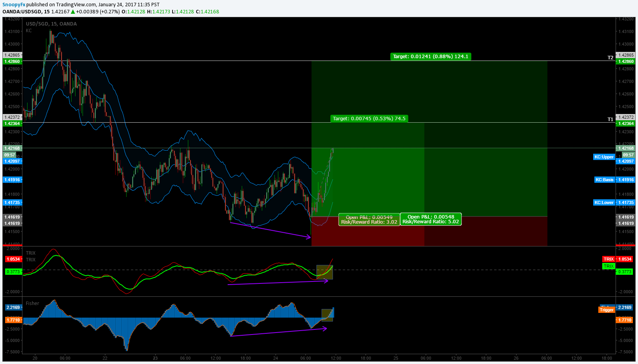Image resolution: width=638 pixels, height=364 pixels.
Task: Click the 1.42865 price label on left scale
Action: pyautogui.click(x=12, y=55)
